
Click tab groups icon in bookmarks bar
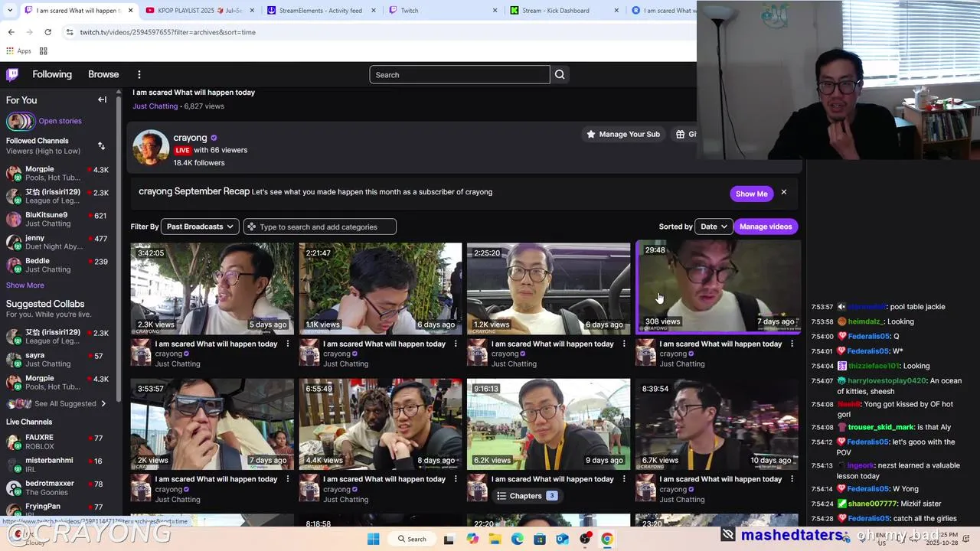[44, 51]
